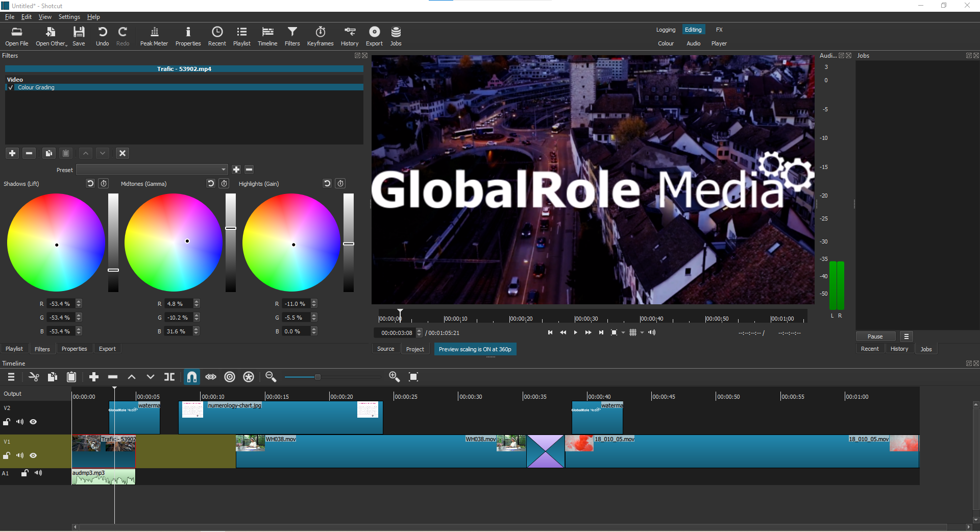This screenshot has height=532, width=980.
Task: Click Preview scaling is ON at 360p
Action: (x=475, y=349)
